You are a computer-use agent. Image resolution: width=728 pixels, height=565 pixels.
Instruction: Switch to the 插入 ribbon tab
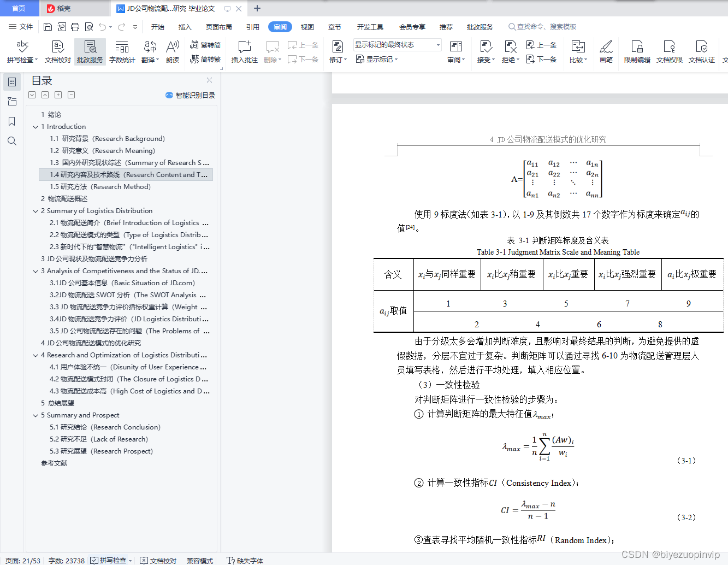tap(185, 27)
